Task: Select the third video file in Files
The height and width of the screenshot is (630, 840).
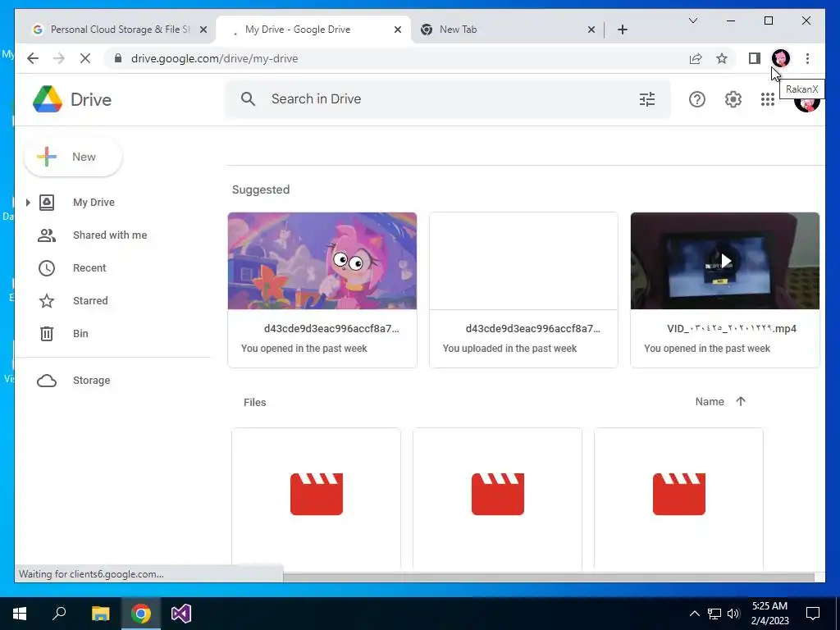Action: (678, 498)
